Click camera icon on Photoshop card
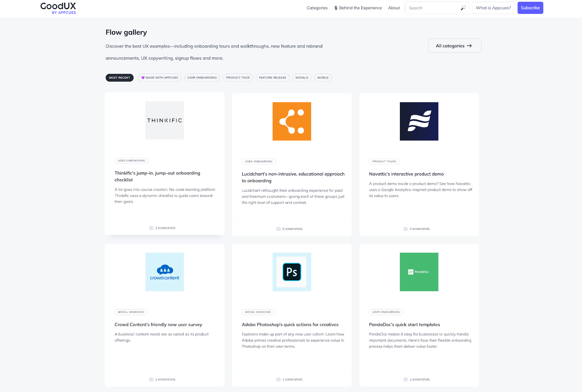582x392 pixels. (278, 379)
